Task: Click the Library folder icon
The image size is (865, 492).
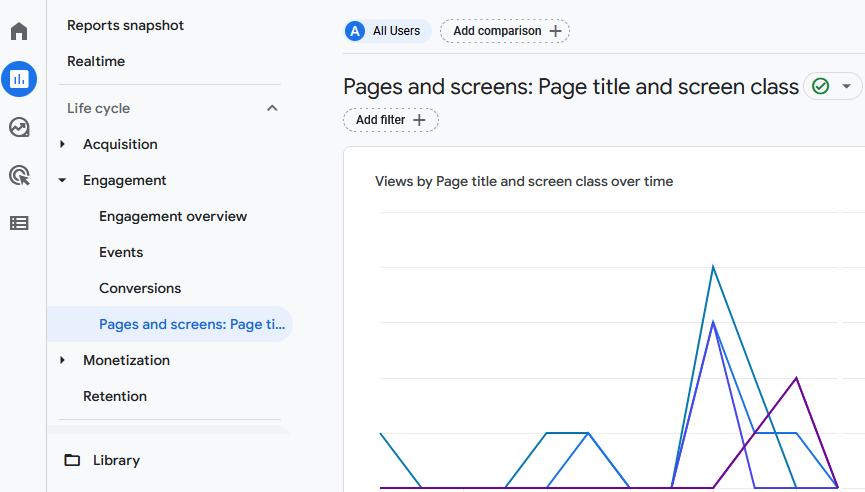Action: click(72, 460)
